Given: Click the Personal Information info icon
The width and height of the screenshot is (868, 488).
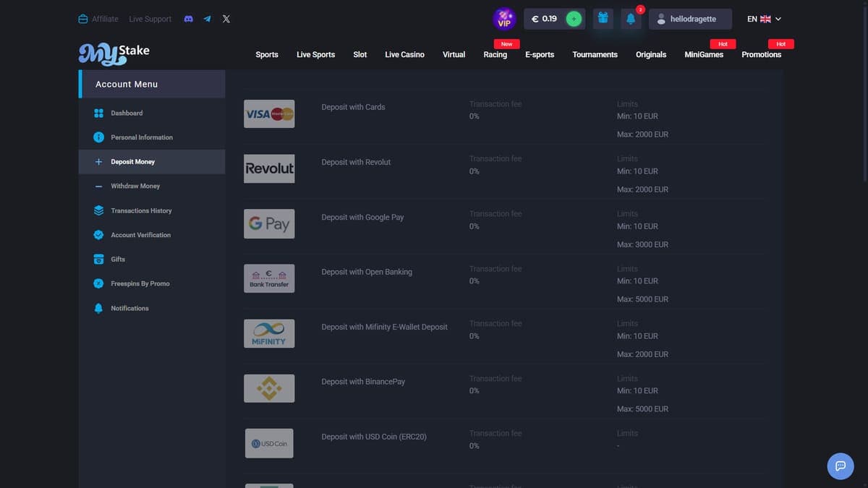Looking at the screenshot, I should [99, 137].
